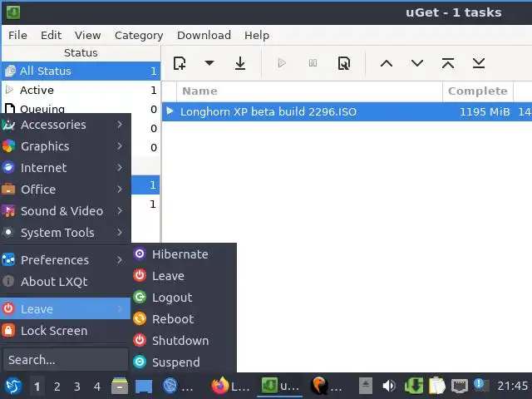Screen dimensions: 532x399
Task: Click the Name column header
Action: click(309, 91)
